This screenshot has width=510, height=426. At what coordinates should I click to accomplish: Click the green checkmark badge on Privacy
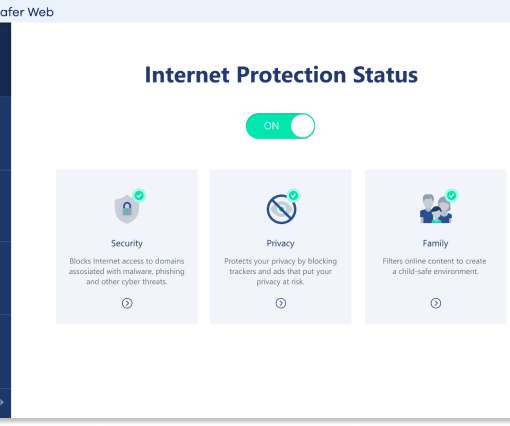coord(293,195)
